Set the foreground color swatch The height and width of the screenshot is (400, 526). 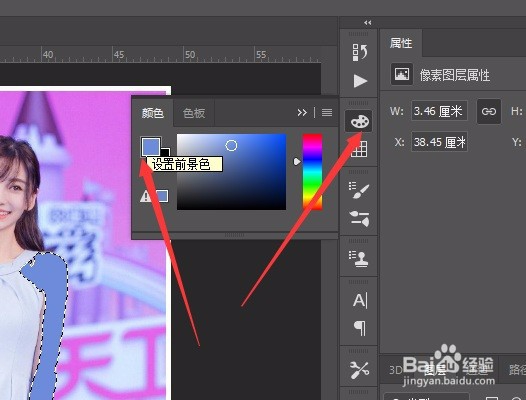[151, 146]
